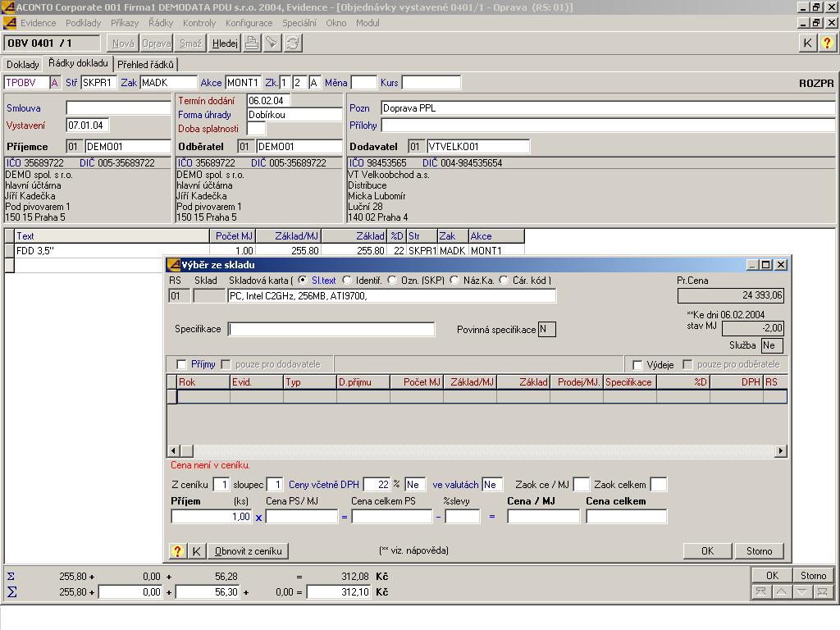This screenshot has height=630, width=840.
Task: Click the Specifikace input field
Action: [x=331, y=330]
